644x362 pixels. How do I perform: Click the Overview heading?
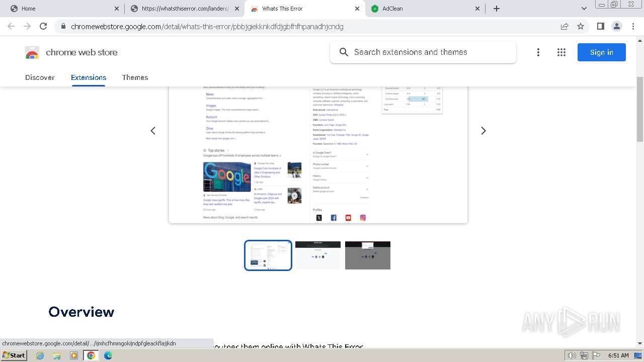click(x=82, y=312)
